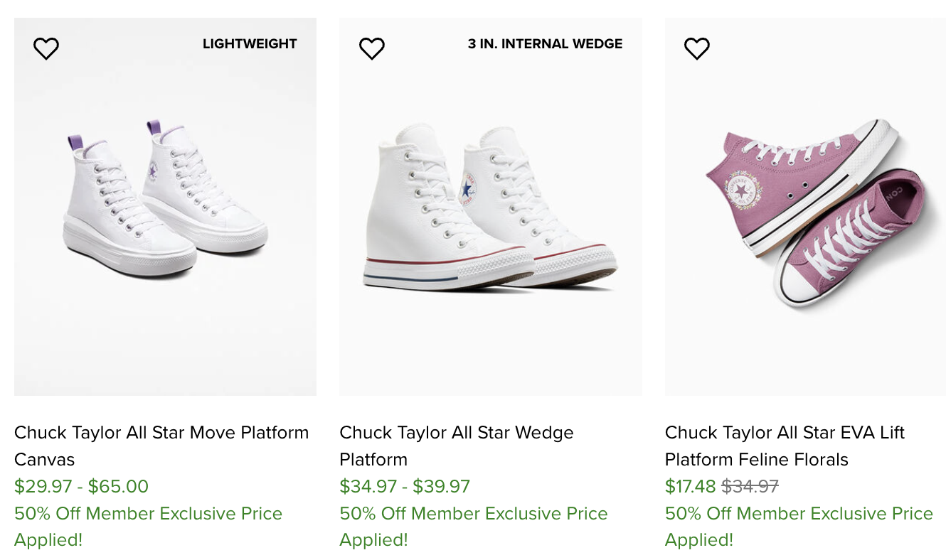Image resolution: width=946 pixels, height=560 pixels.
Task: Add Feline Florals shoe to wishlist heart
Action: click(696, 48)
